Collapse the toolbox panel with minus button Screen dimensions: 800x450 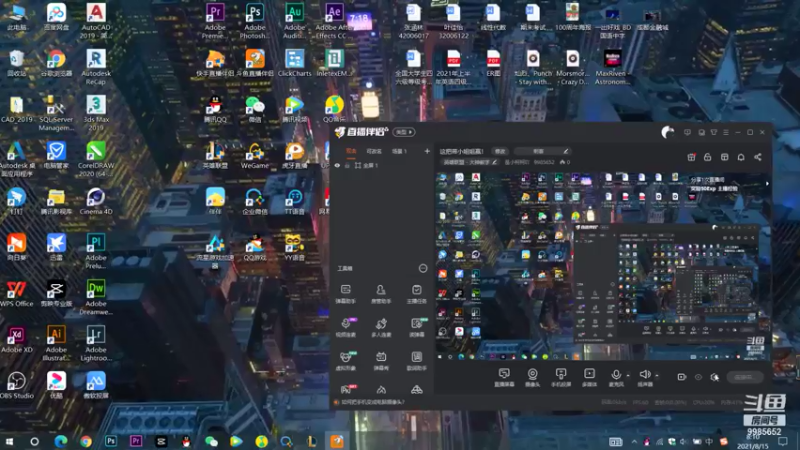(423, 268)
